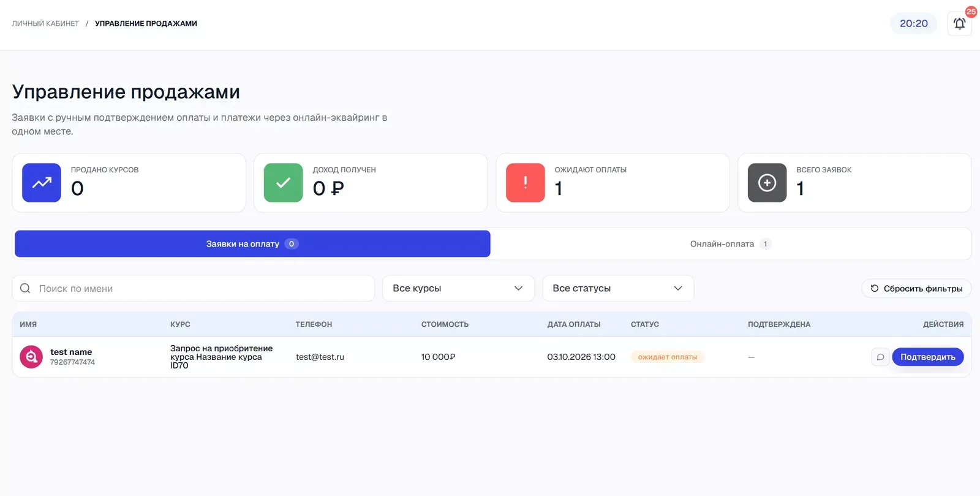Image resolution: width=980 pixels, height=496 pixels.
Task: Confirm payment with "Подтвердить" button
Action: click(927, 357)
